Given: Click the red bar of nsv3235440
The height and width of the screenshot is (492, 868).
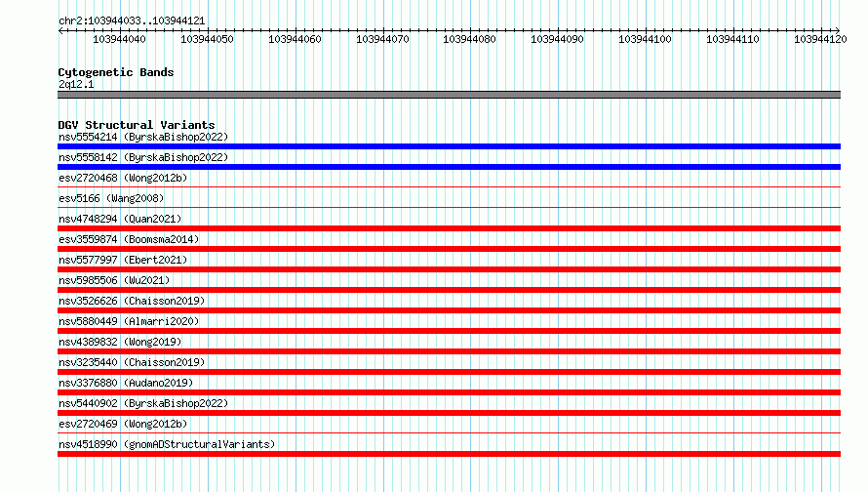Looking at the screenshot, I should 449,372.
